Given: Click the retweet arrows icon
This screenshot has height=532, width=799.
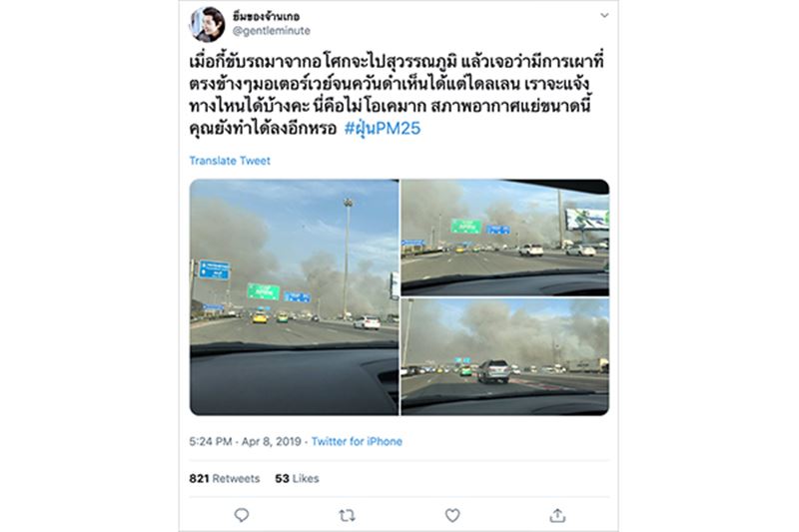Looking at the screenshot, I should (x=347, y=516).
